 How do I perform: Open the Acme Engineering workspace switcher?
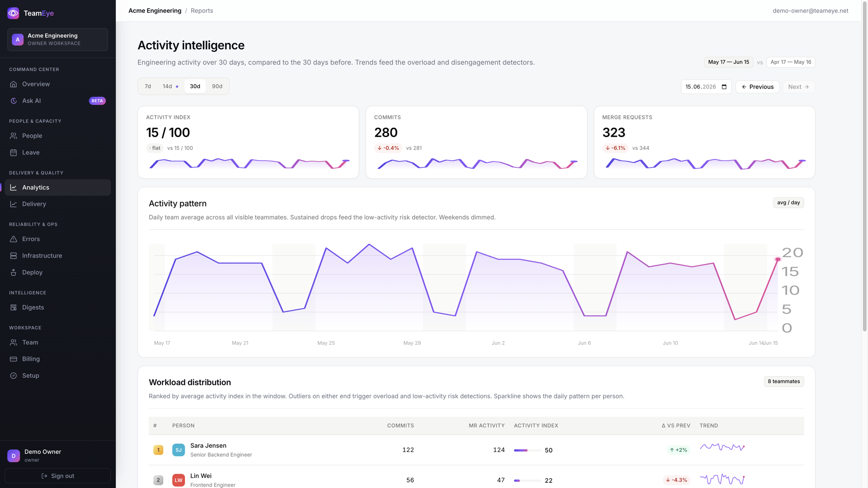click(58, 39)
